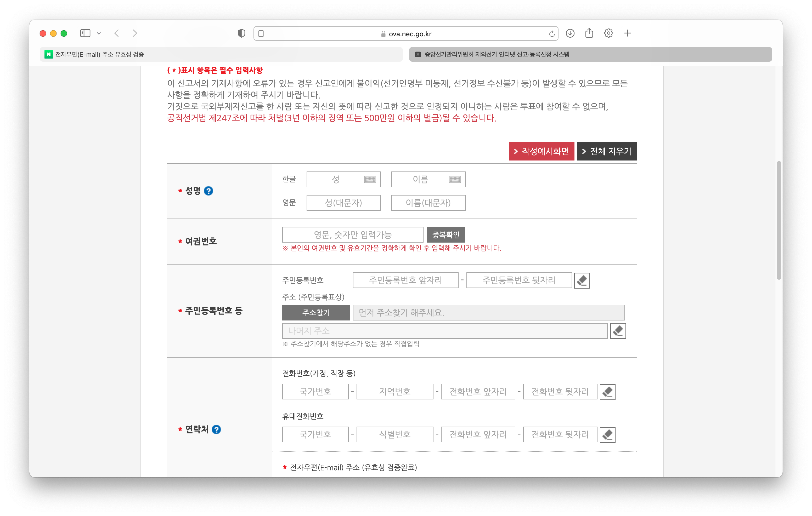The image size is (812, 516).
Task: Clear home phone number with eraser icon
Action: (x=607, y=392)
